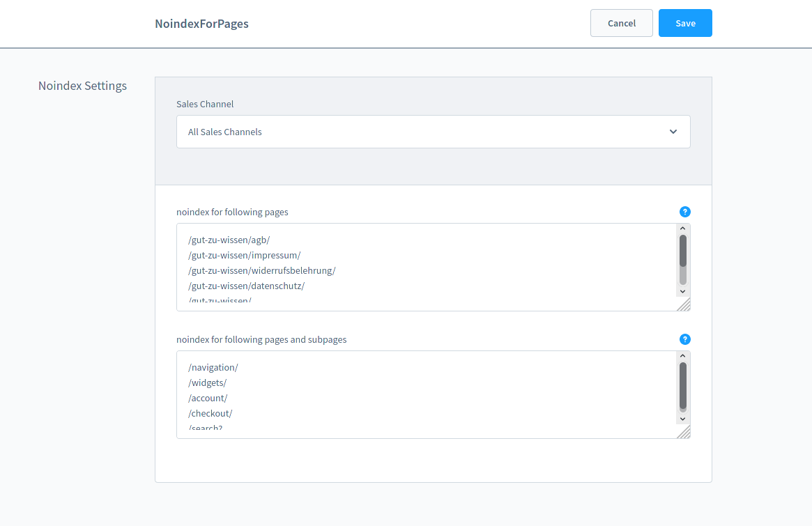The height and width of the screenshot is (526, 812).
Task: Click the /checkout/ line
Action: (210, 413)
